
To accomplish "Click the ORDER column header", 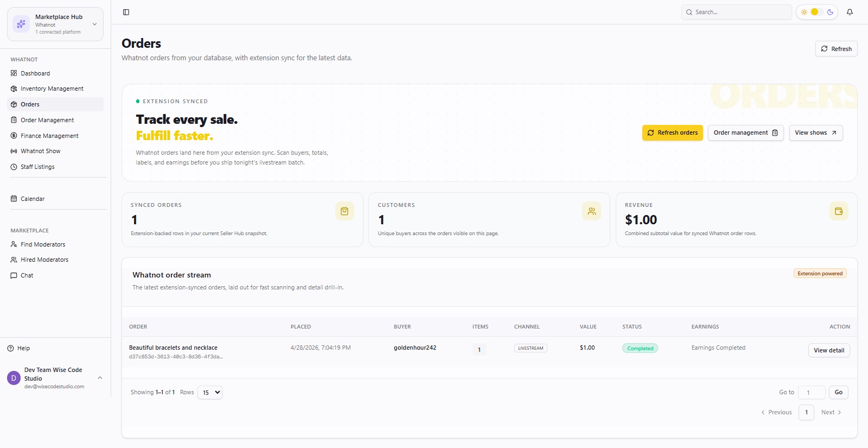I will pos(138,327).
